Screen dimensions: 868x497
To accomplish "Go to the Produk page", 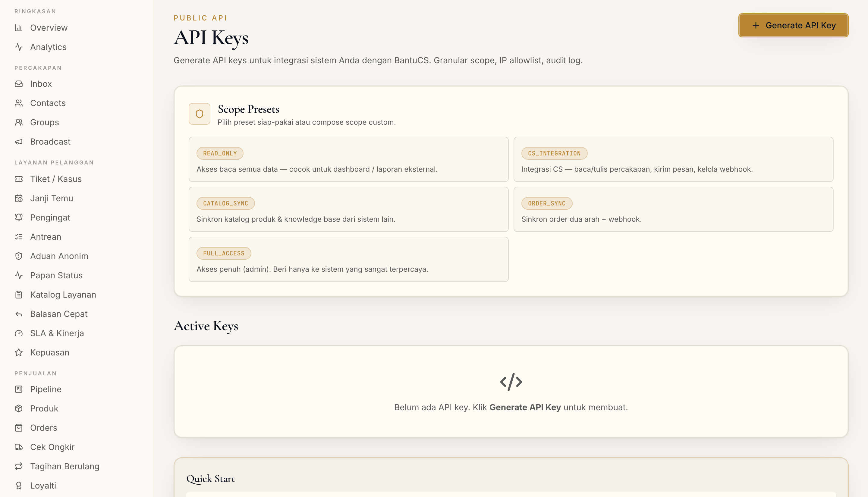I will [x=44, y=408].
